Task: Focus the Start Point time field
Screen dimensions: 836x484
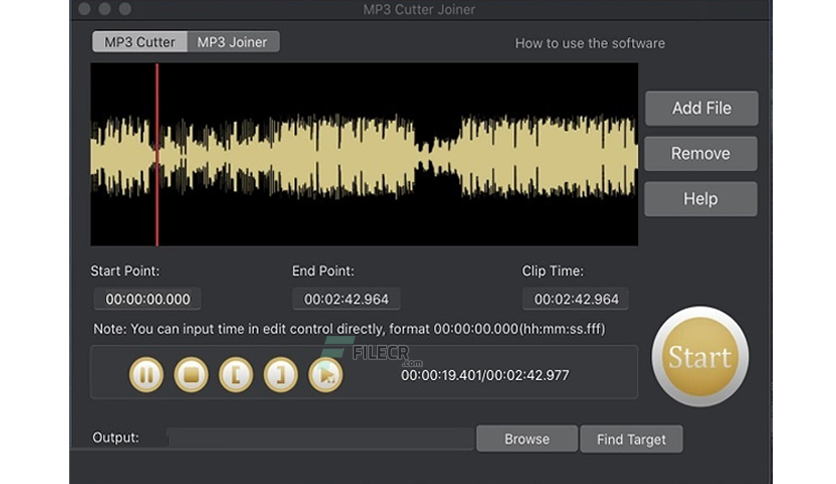Action: 148,299
